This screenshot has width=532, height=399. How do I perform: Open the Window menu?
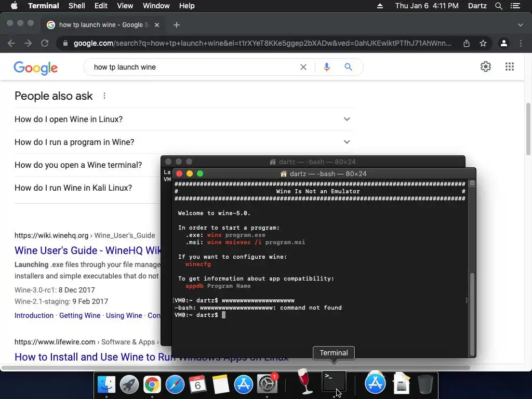click(x=156, y=6)
